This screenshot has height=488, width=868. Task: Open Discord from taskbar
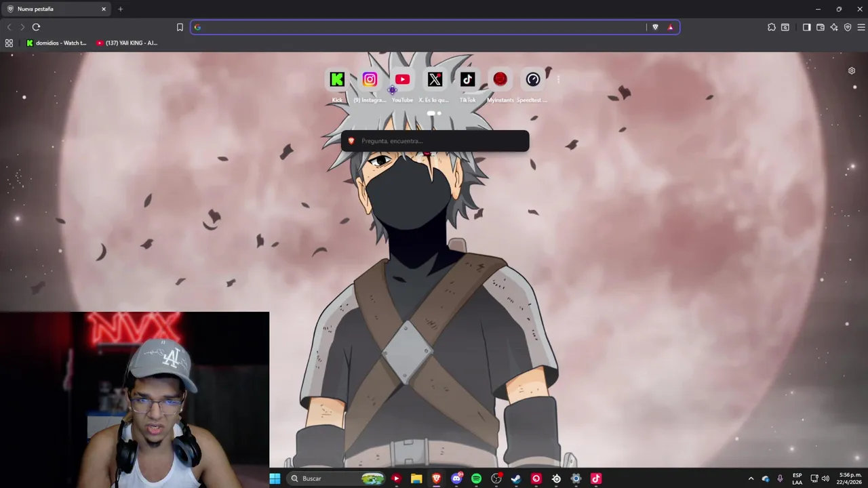coord(456,479)
